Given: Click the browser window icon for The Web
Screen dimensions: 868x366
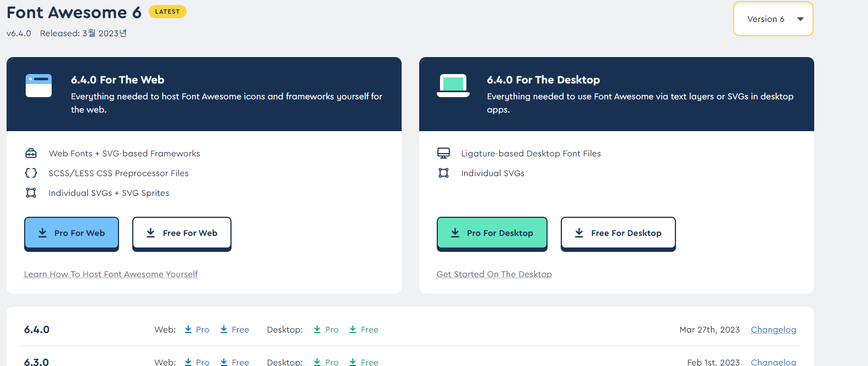Looking at the screenshot, I should pyautogui.click(x=39, y=86).
